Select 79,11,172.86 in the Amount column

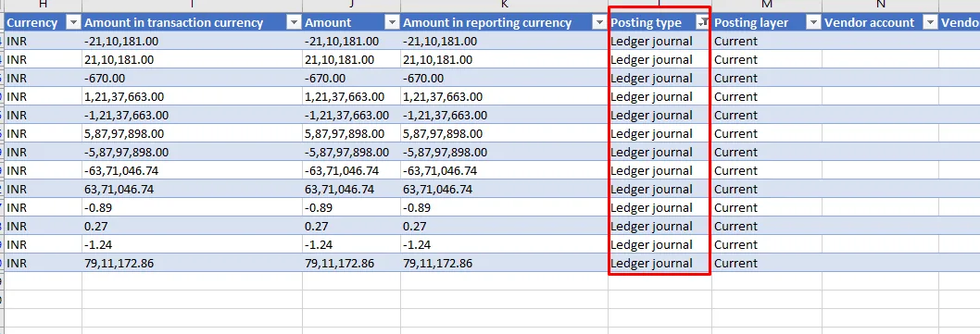[x=351, y=263]
